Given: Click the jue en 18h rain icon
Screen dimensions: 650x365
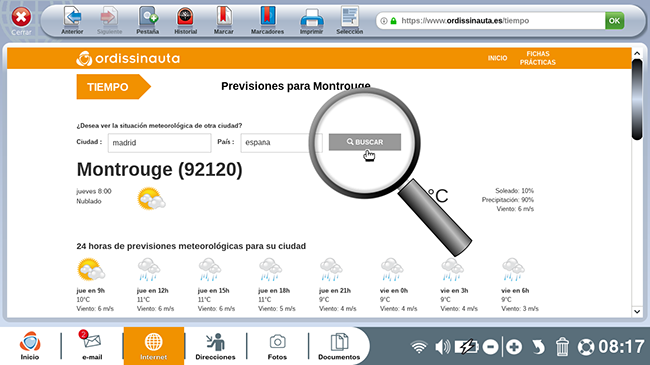Looking at the screenshot, I should click(x=270, y=269).
